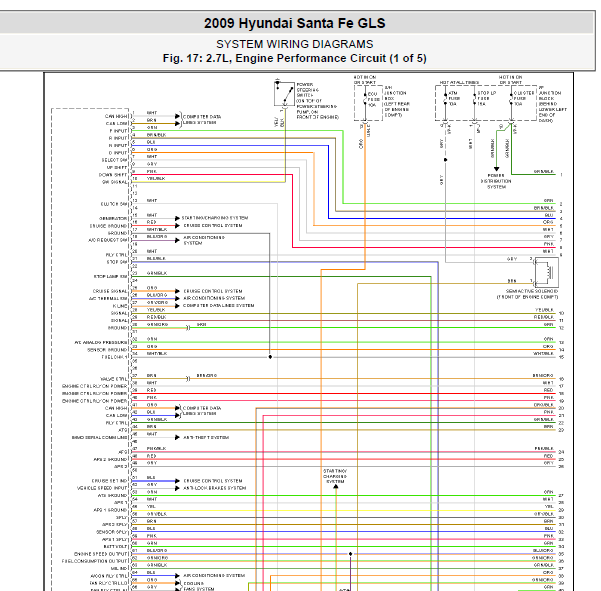
Task: Click the STOP LP fuse 15A symbol
Action: tap(475, 102)
